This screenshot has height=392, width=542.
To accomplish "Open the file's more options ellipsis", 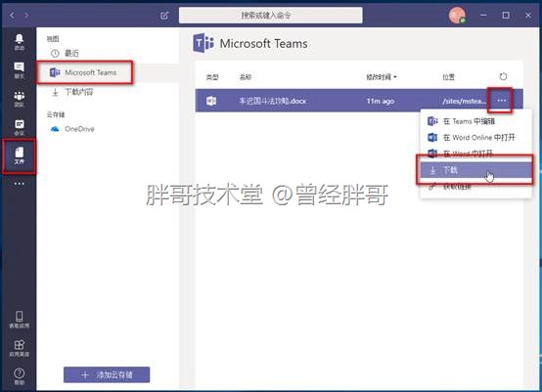I will click(x=501, y=101).
